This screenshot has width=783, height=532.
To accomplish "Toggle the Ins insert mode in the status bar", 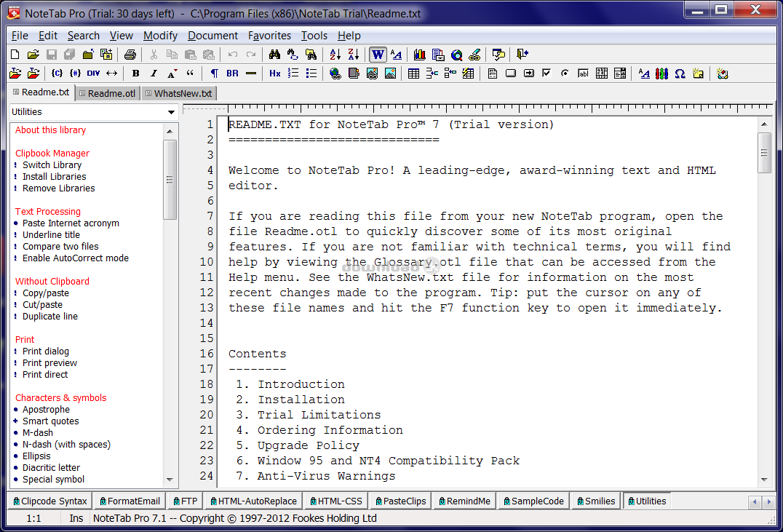I will [x=76, y=518].
